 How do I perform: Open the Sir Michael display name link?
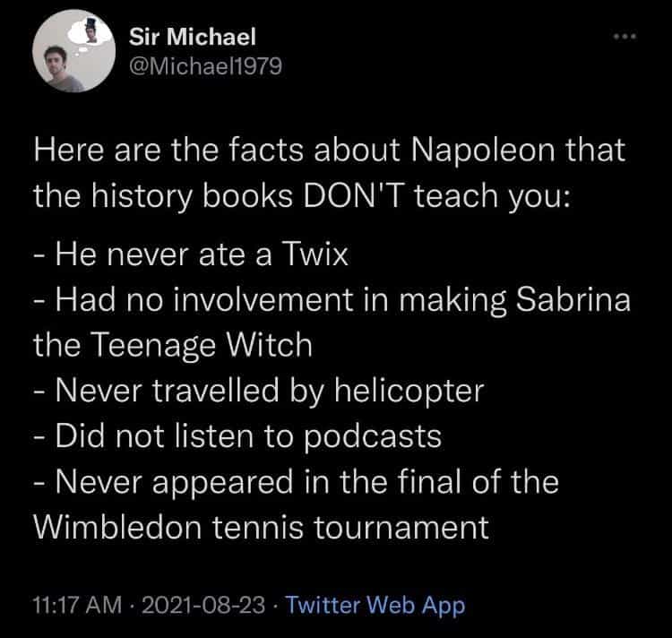pos(192,37)
